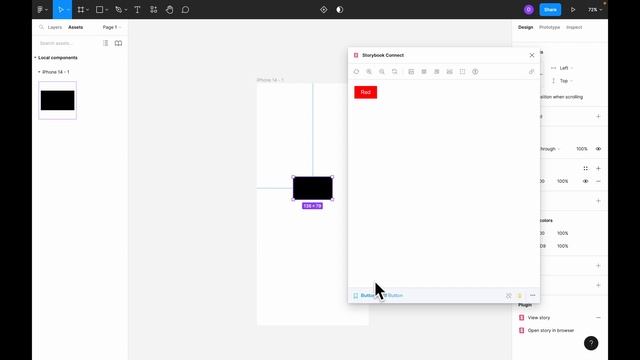
Task: Switch to the Layers tab
Action: coord(55,27)
